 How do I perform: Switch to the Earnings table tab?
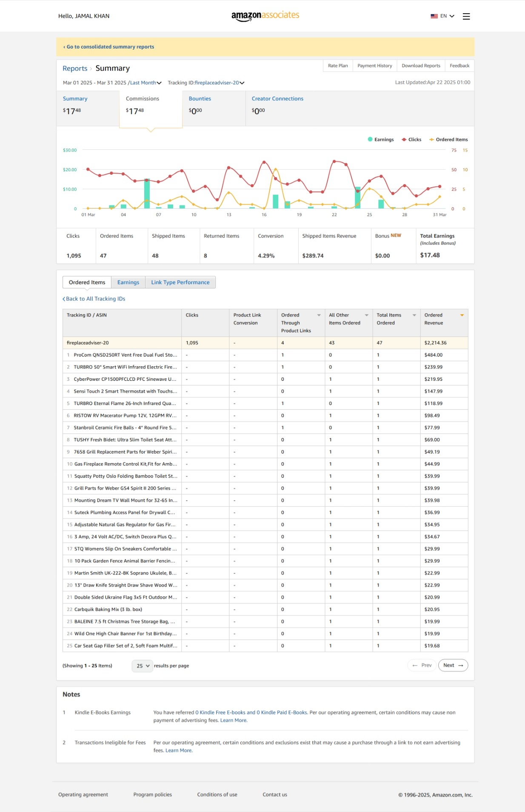[x=128, y=282]
